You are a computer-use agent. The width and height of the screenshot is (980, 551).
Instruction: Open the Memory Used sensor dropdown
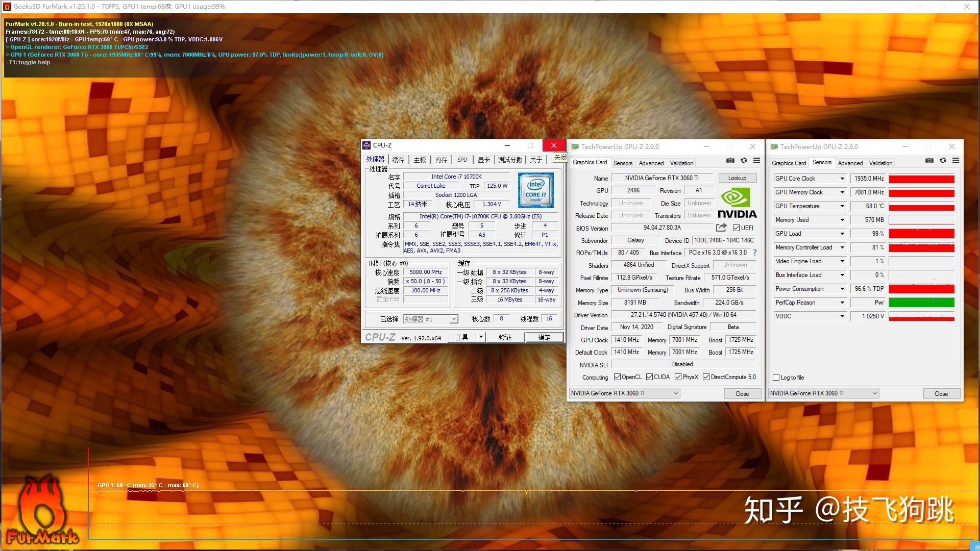842,220
